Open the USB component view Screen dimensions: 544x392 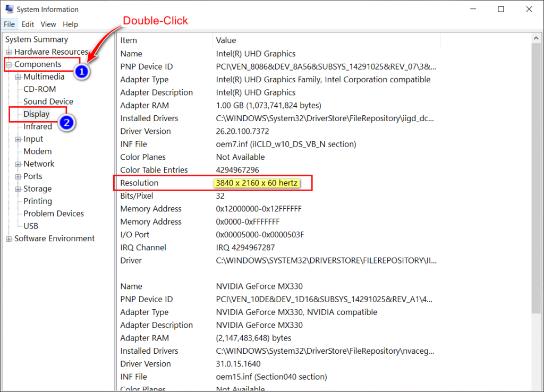tap(30, 226)
